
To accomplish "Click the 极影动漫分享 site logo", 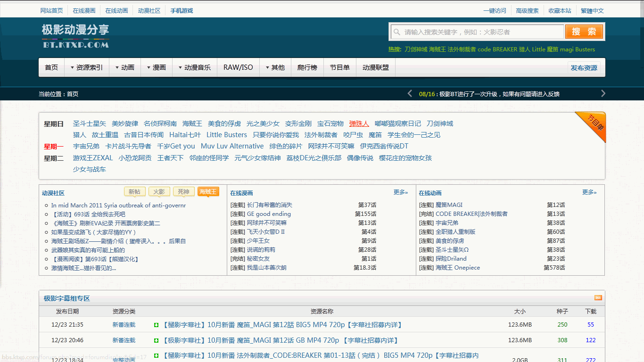I will tap(75, 36).
